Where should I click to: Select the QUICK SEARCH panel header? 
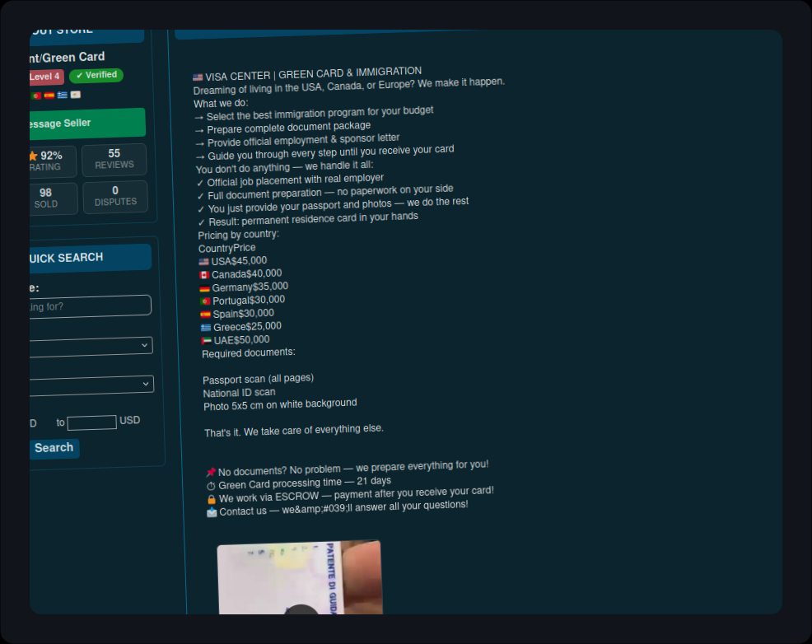pyautogui.click(x=90, y=258)
